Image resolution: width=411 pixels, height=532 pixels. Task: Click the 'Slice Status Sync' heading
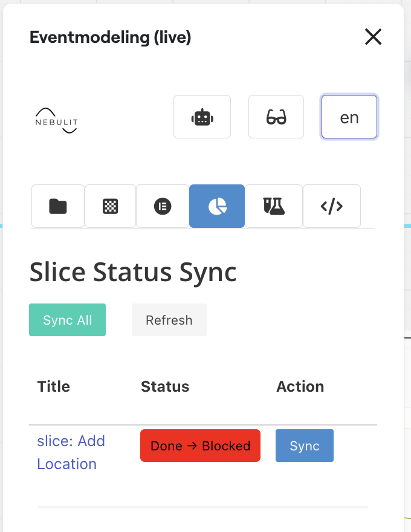pyautogui.click(x=133, y=273)
